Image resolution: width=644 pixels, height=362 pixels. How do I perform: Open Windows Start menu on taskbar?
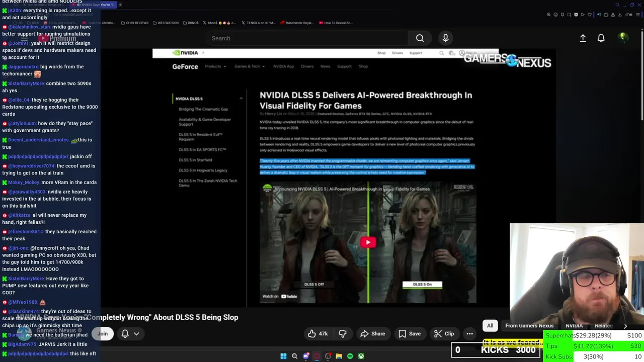tap(283, 356)
